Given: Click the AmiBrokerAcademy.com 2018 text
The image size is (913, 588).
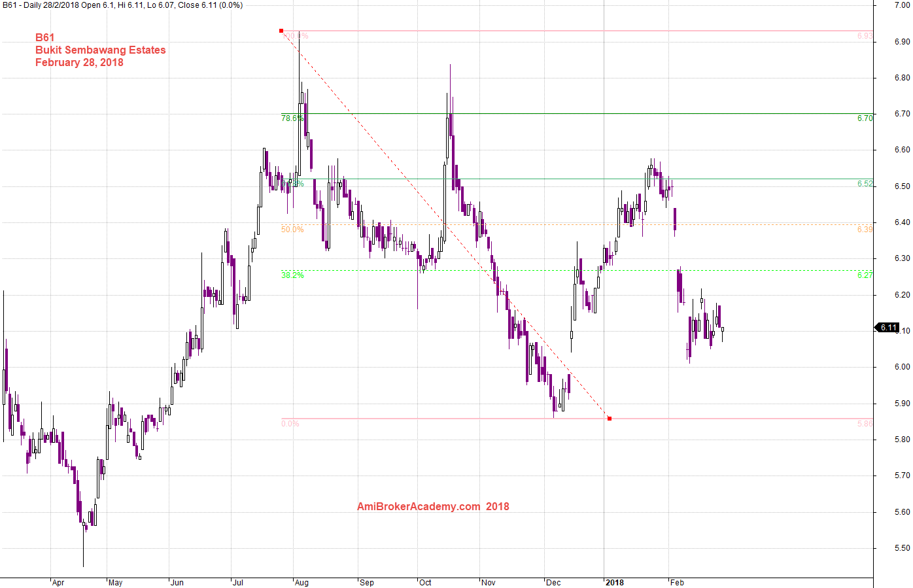Looking at the screenshot, I should [433, 507].
